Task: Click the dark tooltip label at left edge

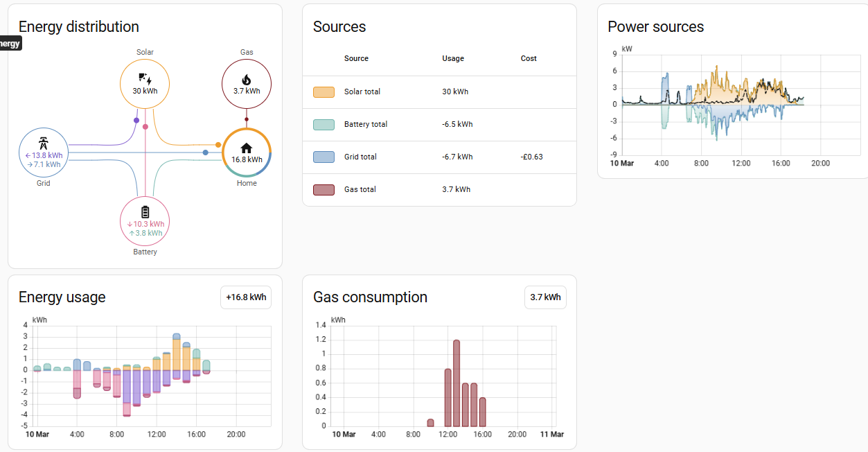Action: click(x=10, y=44)
